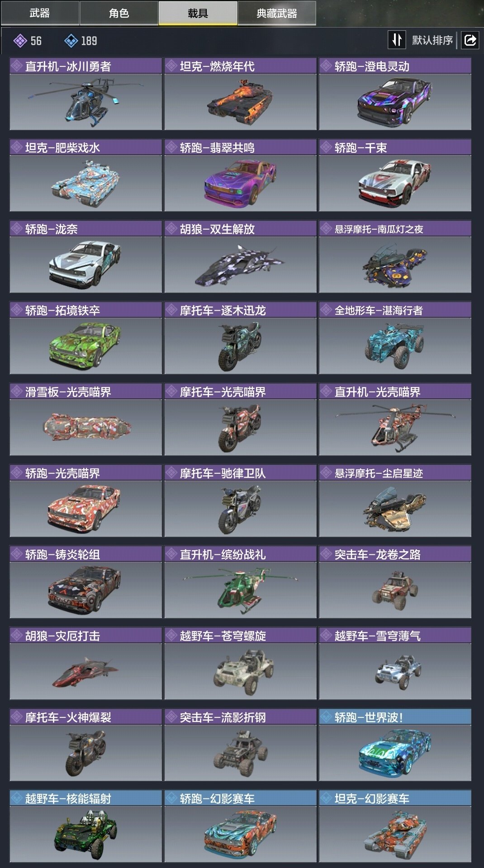Screen dimensions: 484x868
Task: Select the 滑雪板-光壳喵界 snowboard image
Action: (x=85, y=428)
